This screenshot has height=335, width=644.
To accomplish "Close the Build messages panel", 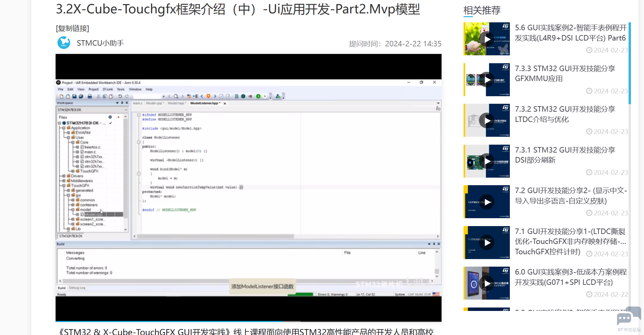I will (x=439, y=244).
